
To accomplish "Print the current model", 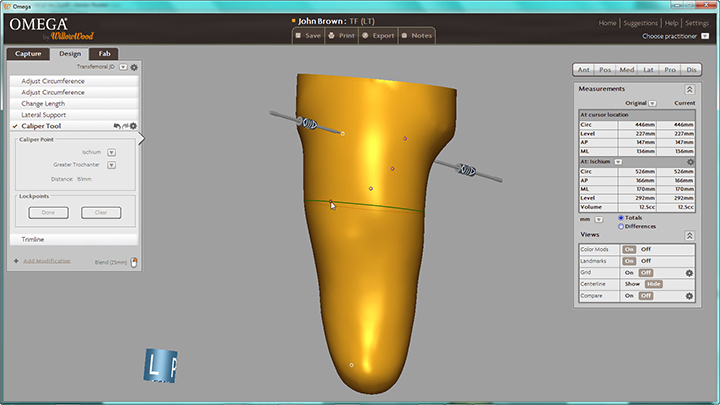I will click(345, 35).
